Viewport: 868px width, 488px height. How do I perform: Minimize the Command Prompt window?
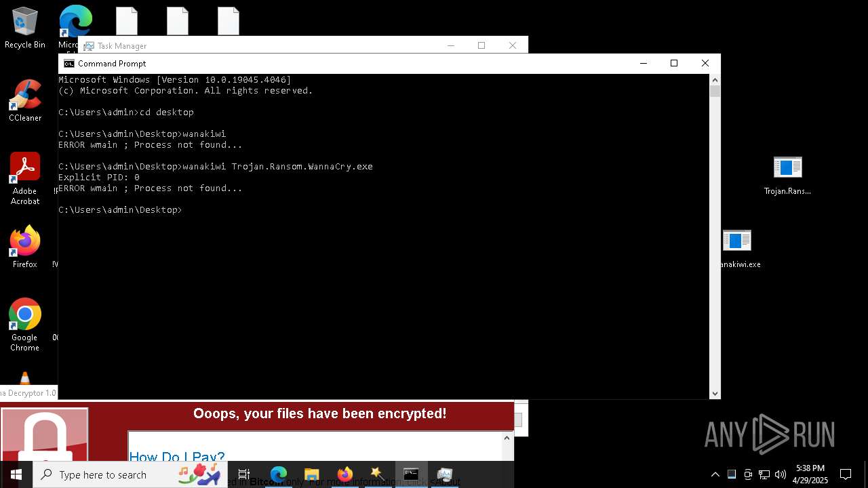coord(644,63)
